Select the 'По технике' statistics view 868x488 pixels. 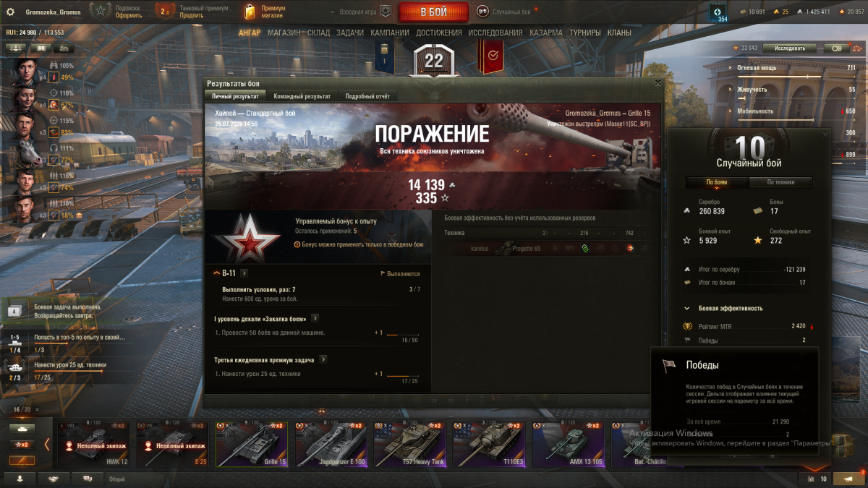(780, 183)
